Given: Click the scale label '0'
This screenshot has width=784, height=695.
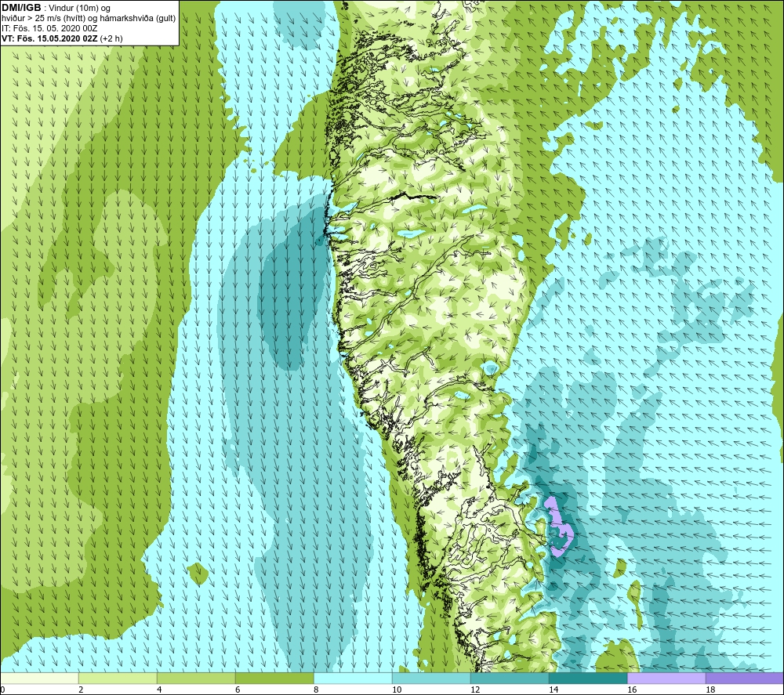Looking at the screenshot, I should [2, 690].
